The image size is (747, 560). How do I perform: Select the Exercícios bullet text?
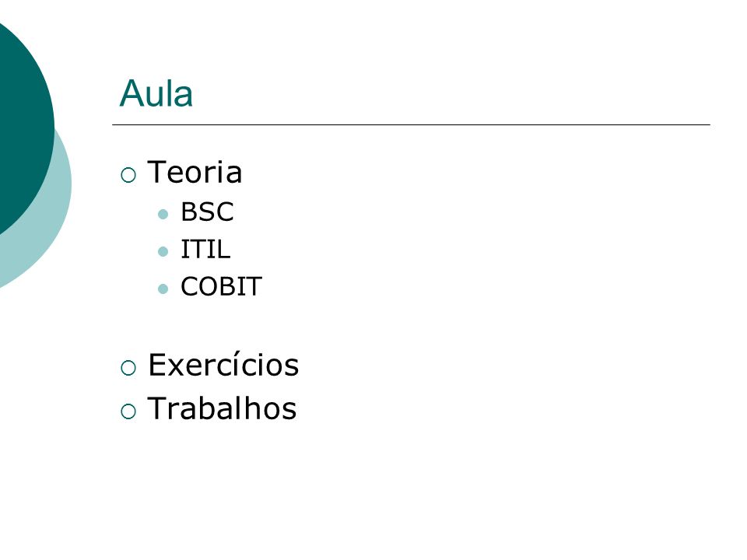point(223,364)
